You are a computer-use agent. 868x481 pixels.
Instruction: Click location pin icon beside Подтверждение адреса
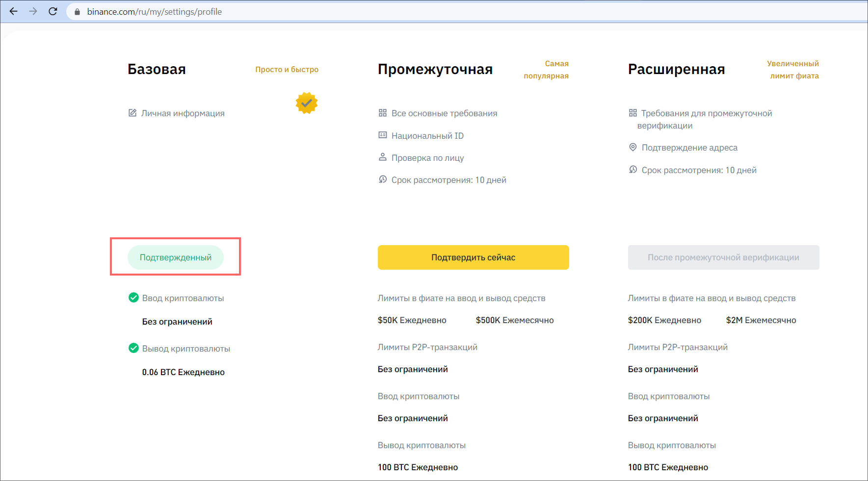[x=633, y=147]
